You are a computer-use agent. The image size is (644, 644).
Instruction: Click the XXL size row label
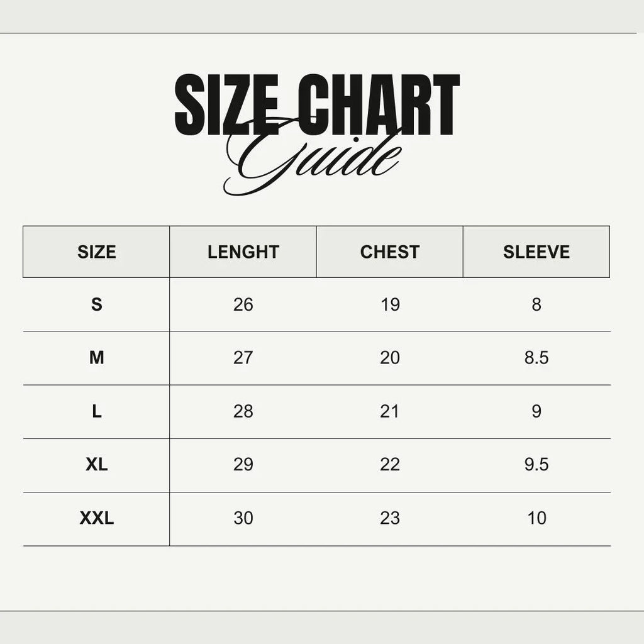coord(97,519)
